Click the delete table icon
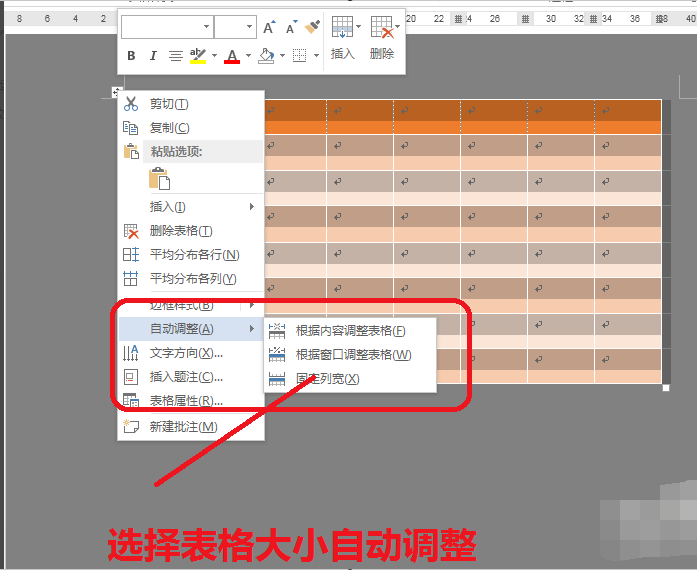697x570 pixels. click(x=131, y=231)
